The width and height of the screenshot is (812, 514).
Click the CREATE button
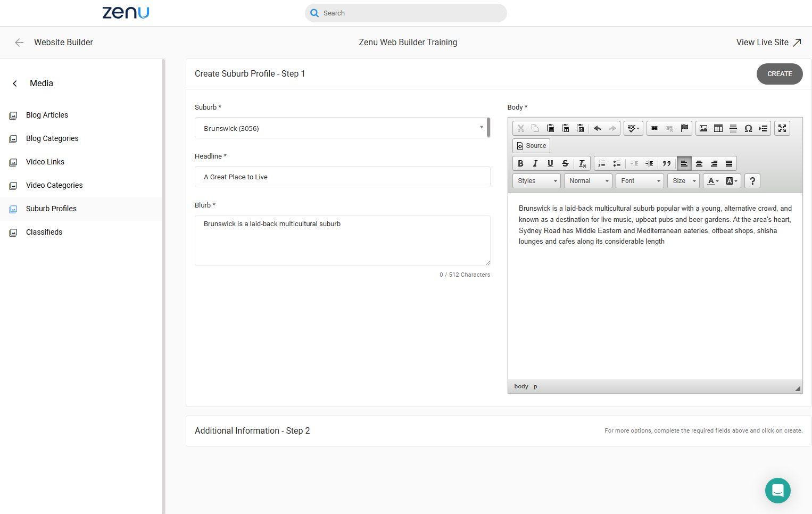pyautogui.click(x=780, y=74)
